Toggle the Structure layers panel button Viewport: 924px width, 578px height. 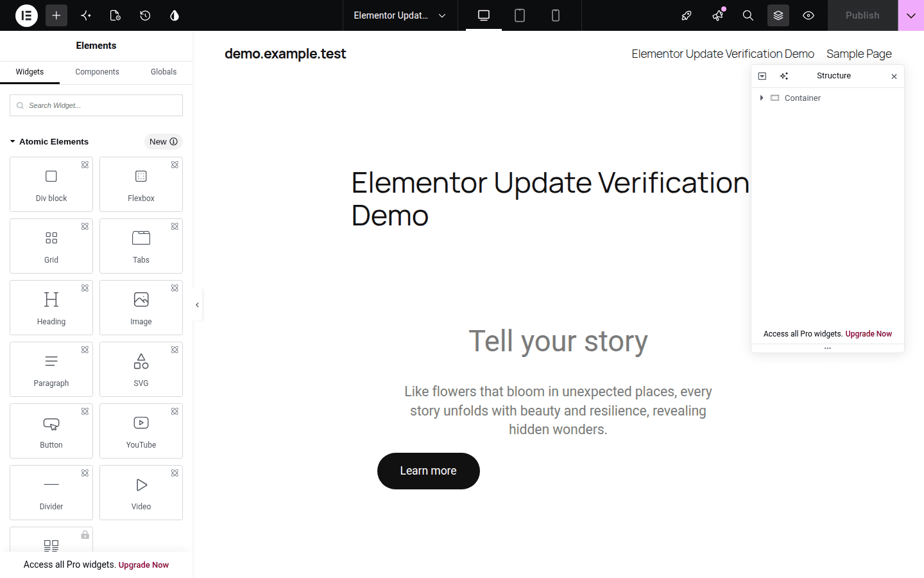778,15
